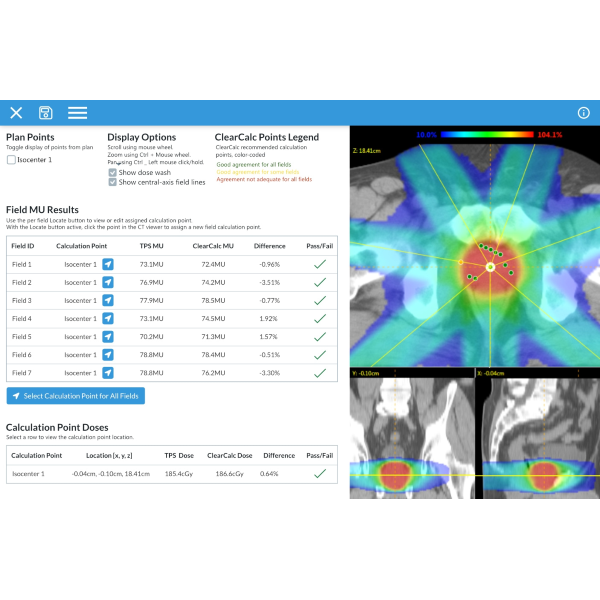Click the Field ID column header

23,245
